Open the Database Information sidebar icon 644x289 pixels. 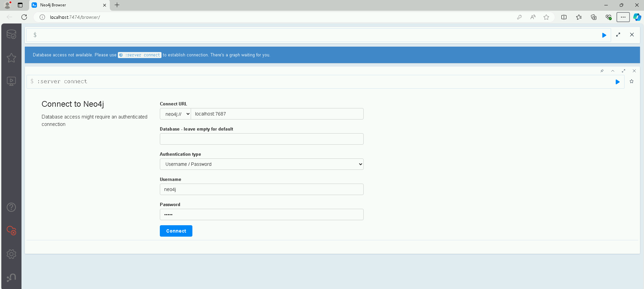[11, 34]
